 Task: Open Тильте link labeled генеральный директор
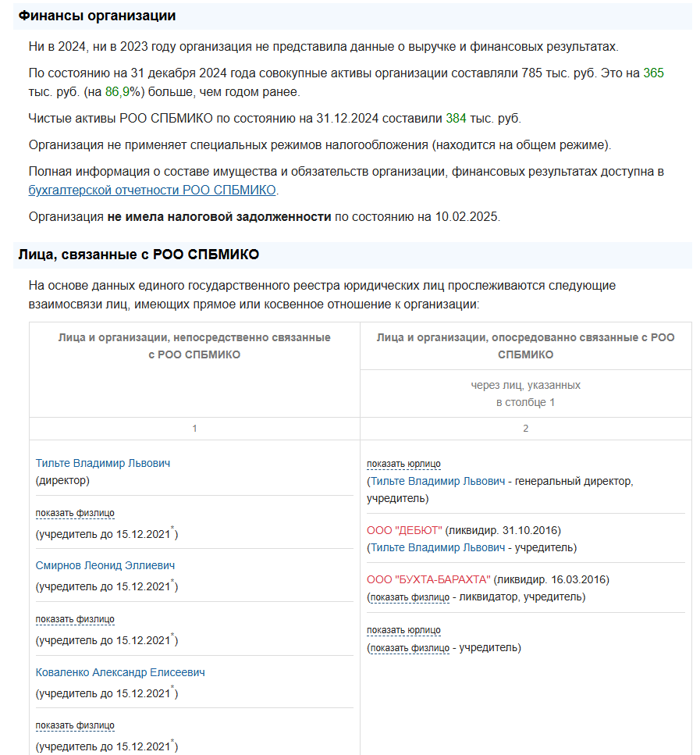pos(438,481)
